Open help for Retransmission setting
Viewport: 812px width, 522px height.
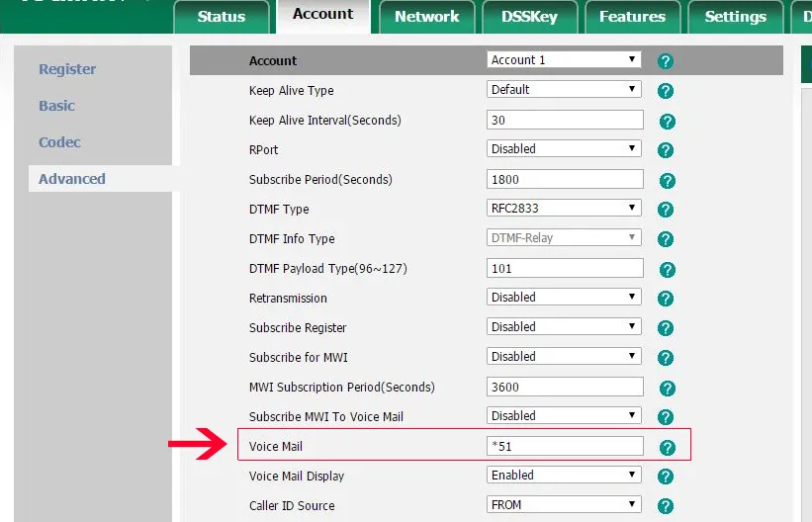point(666,299)
